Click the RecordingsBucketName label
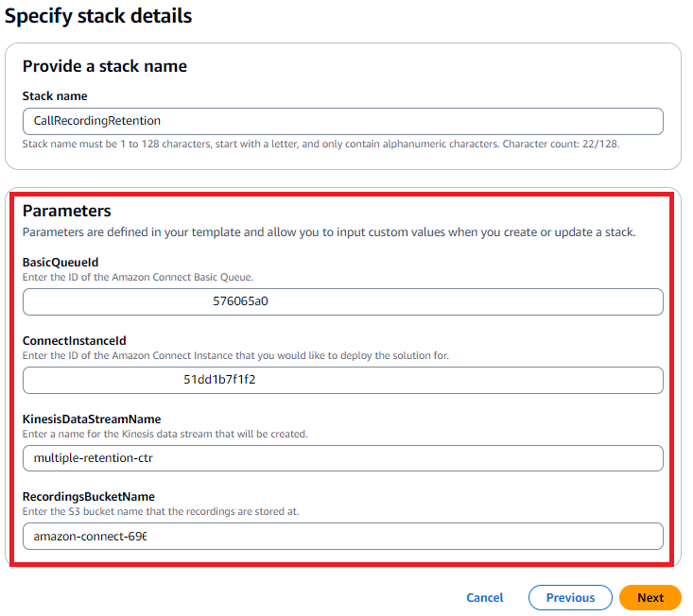Viewport: 693px width, 616px height. pyautogui.click(x=89, y=497)
